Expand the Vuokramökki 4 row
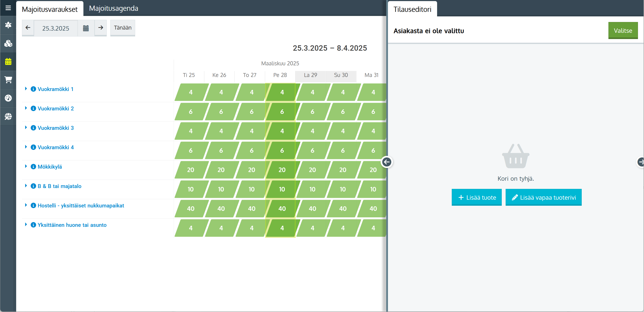The image size is (644, 312). pyautogui.click(x=26, y=147)
